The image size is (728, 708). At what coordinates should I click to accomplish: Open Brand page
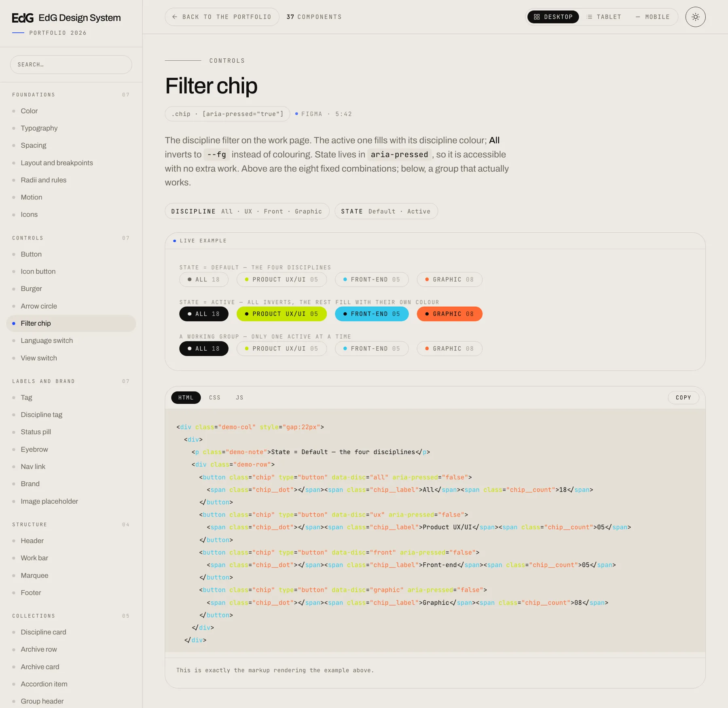71,484
